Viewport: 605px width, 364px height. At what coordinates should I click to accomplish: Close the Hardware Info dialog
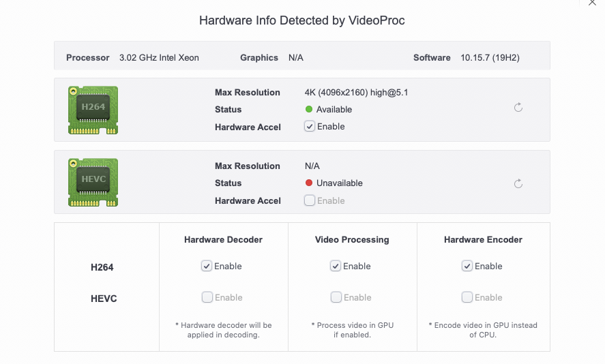(592, 3)
